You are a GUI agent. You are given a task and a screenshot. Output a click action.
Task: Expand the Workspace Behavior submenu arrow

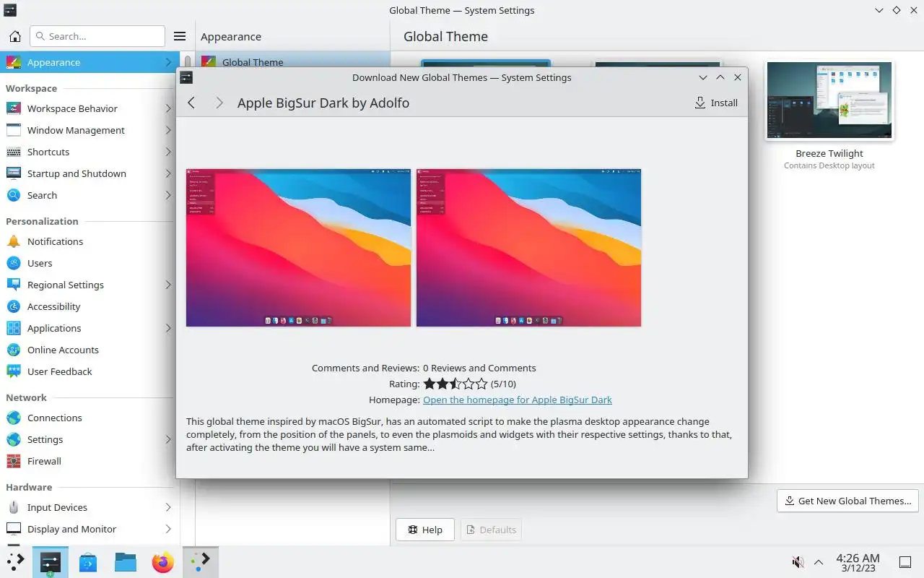pyautogui.click(x=167, y=108)
